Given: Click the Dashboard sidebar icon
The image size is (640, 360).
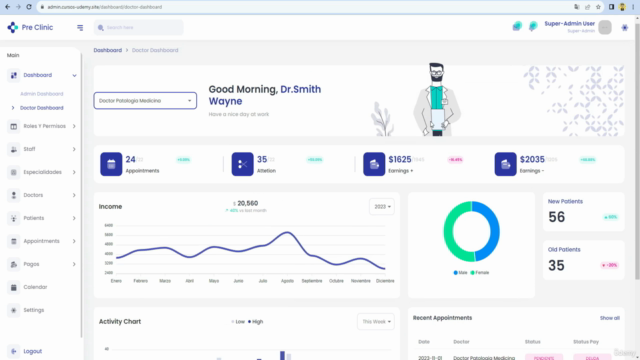Looking at the screenshot, I should 13,75.
